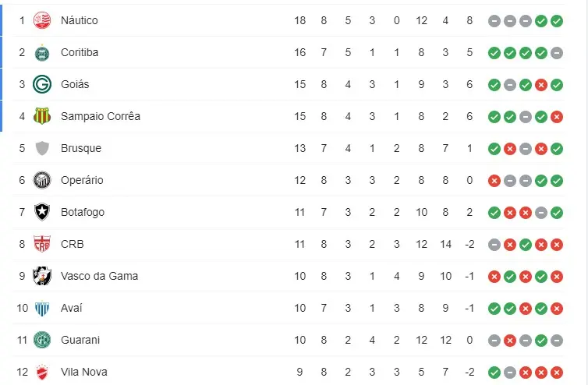This screenshot has width=588, height=385.
Task: Open the Operário club crest icon
Action: click(x=42, y=180)
